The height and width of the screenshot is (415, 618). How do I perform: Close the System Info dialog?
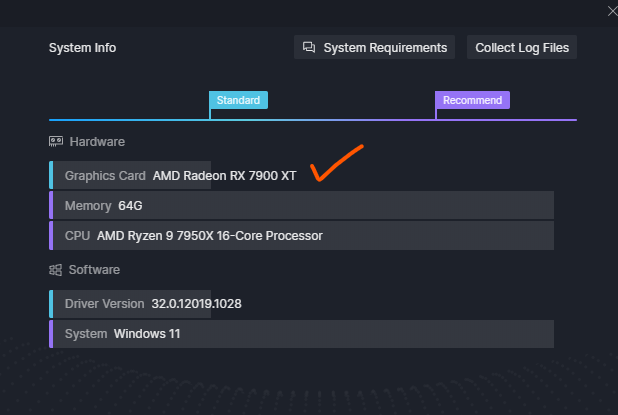click(612, 11)
